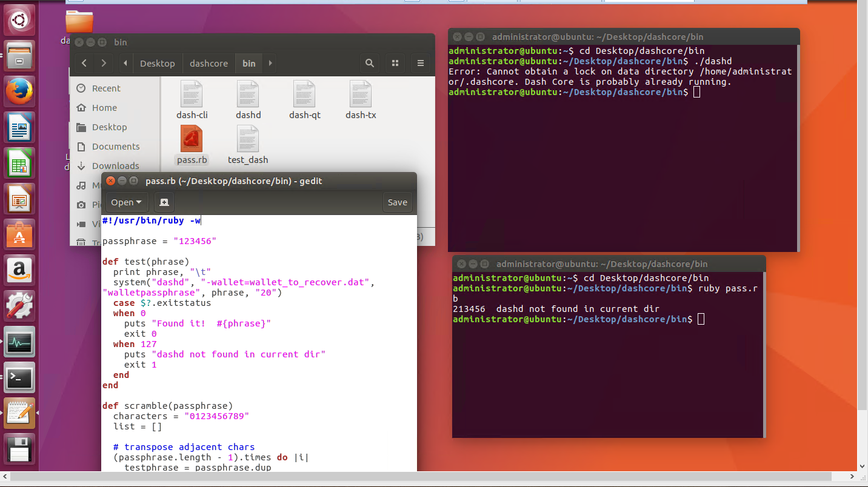The width and height of the screenshot is (868, 487).
Task: Click the passphrase "123456" line in gedit
Action: (159, 241)
